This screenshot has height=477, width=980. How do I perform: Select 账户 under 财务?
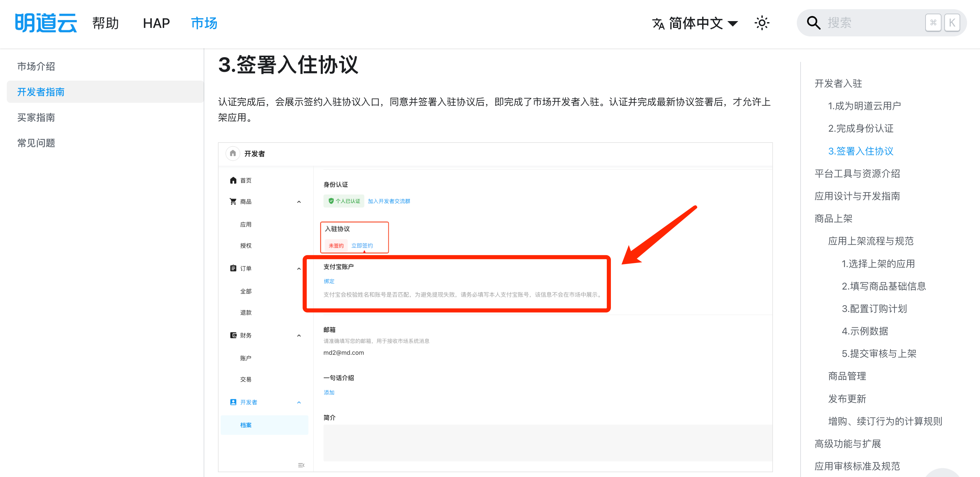pos(246,358)
